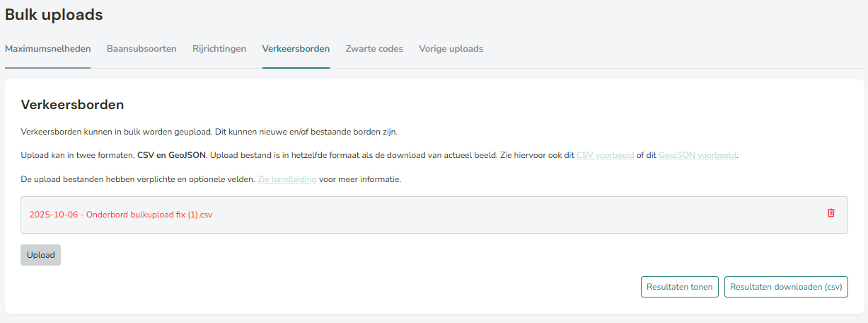Open the Maximumsnelheden tab

[x=47, y=49]
